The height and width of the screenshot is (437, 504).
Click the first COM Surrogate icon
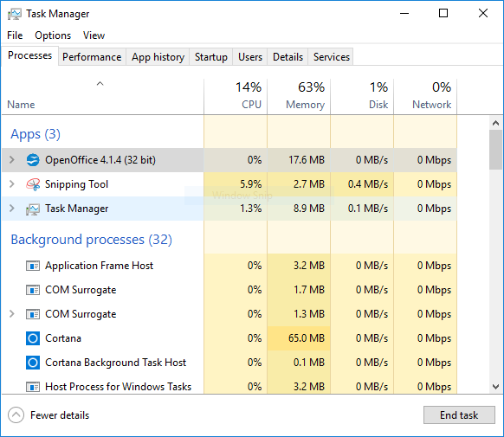tap(33, 290)
